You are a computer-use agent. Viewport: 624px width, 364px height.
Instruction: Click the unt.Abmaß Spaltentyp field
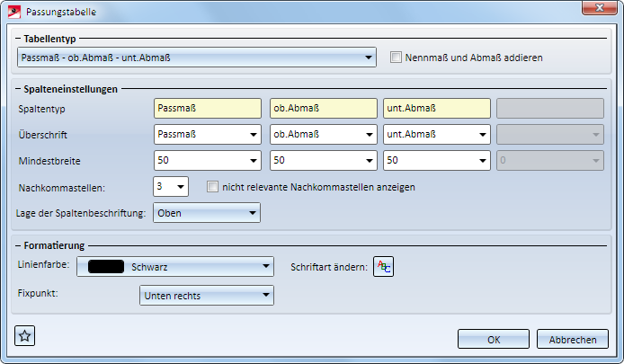coord(436,109)
